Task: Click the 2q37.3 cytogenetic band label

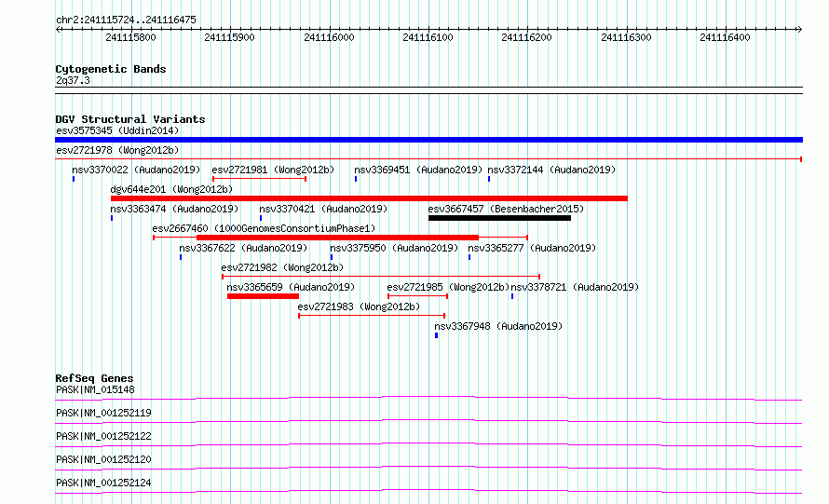Action: point(73,80)
